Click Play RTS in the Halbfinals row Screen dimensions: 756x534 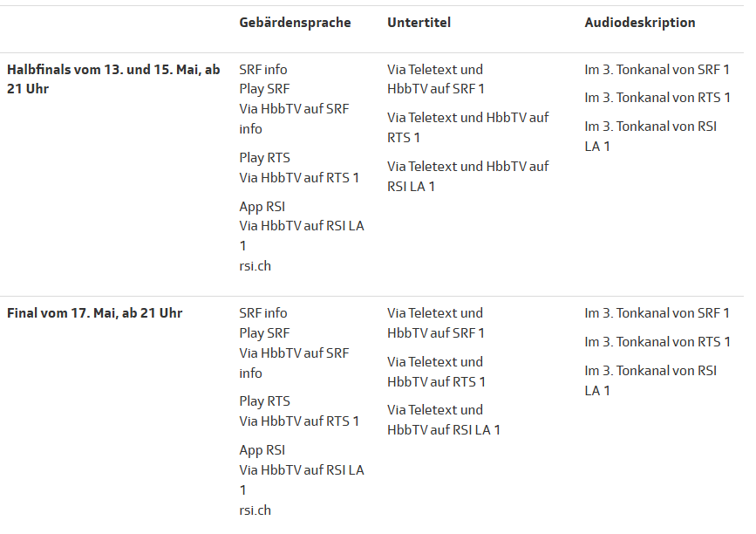tap(264, 158)
